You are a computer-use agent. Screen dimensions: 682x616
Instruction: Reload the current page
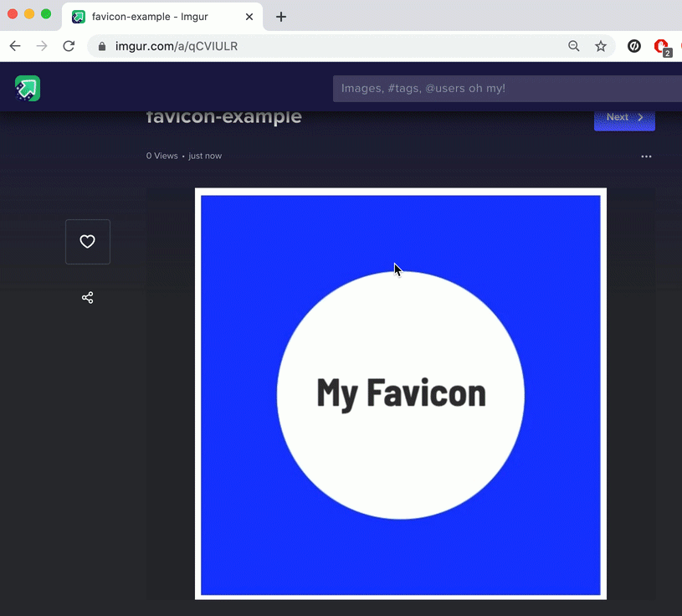tap(69, 47)
